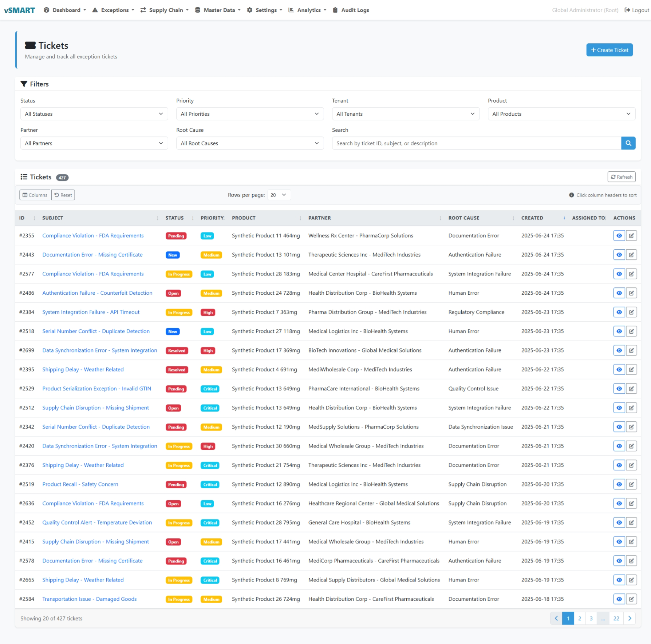651x644 pixels.
Task: Click previous page arrow in pagination
Action: [556, 619]
